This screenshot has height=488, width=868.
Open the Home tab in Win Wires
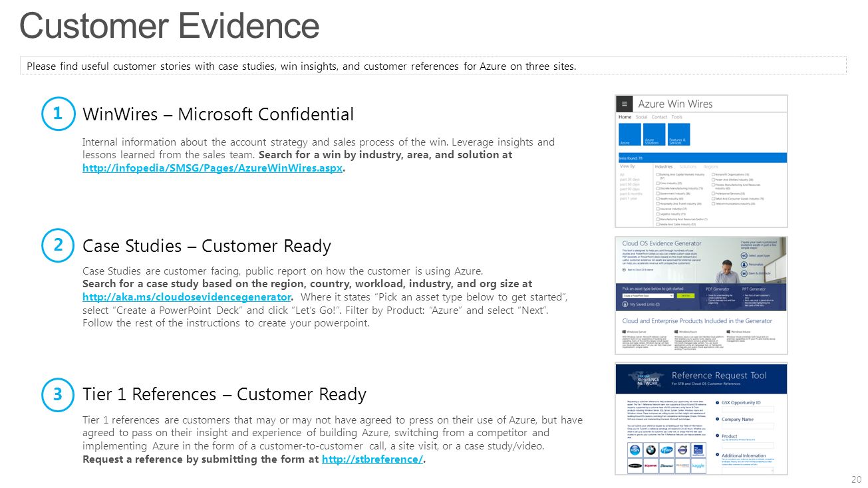click(x=625, y=117)
